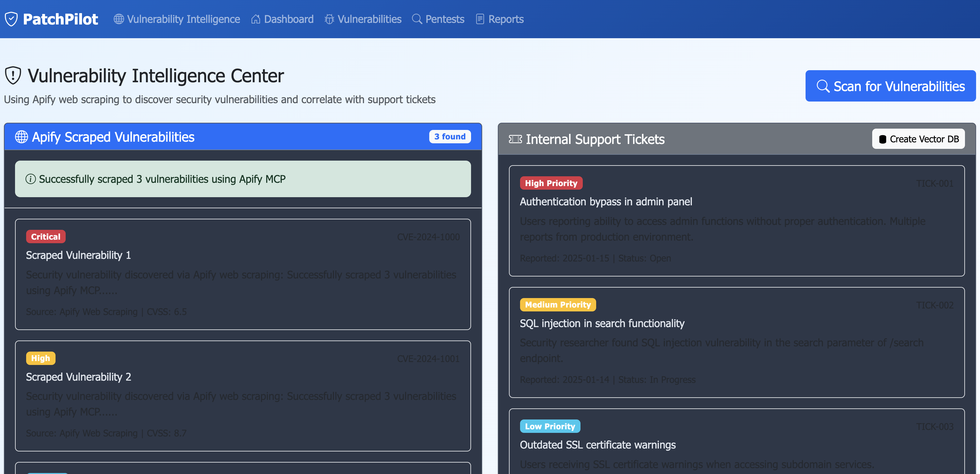Open the Scraped Vulnerability 2 card title
The height and width of the screenshot is (474, 980).
[x=78, y=377]
